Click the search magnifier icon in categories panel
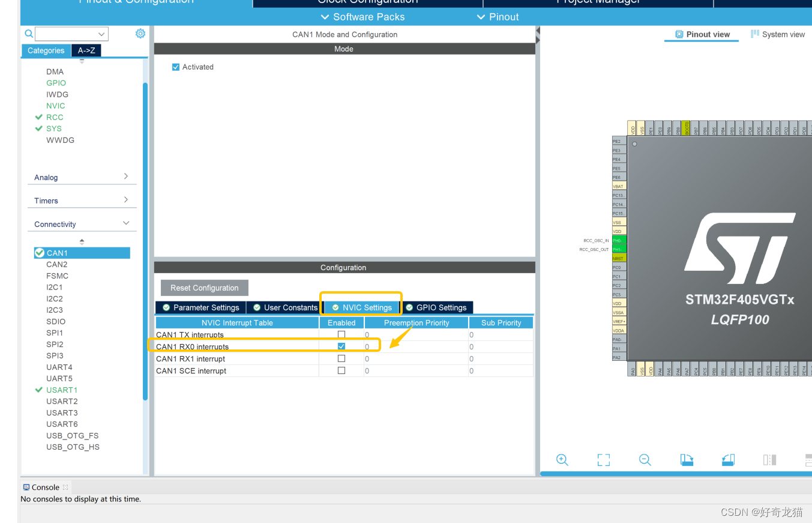This screenshot has height=523, width=812. tap(28, 34)
